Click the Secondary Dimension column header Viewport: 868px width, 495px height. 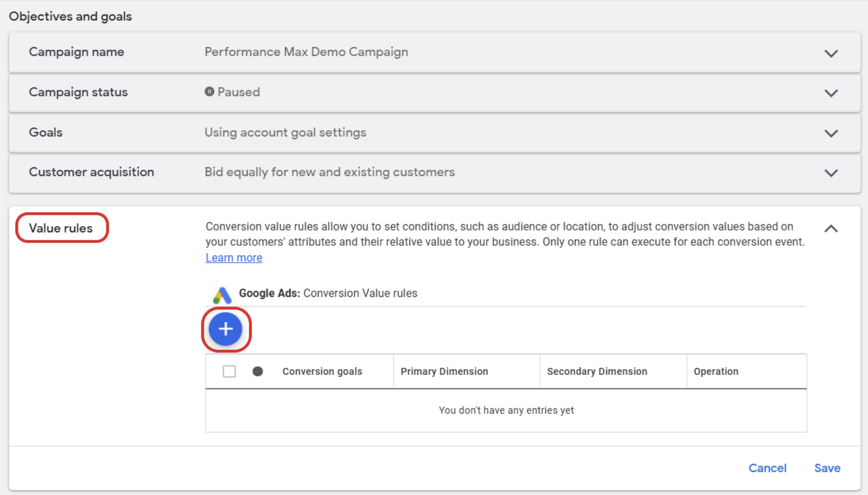[x=597, y=371]
